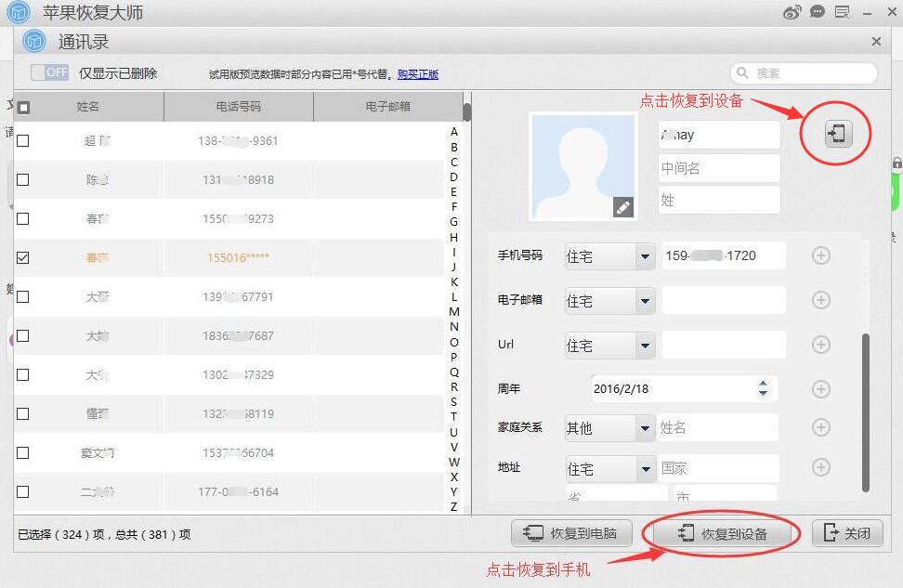Screen dimensions: 903x588
Task: Open the 电子邮箱 type dropdown
Action: pos(645,301)
